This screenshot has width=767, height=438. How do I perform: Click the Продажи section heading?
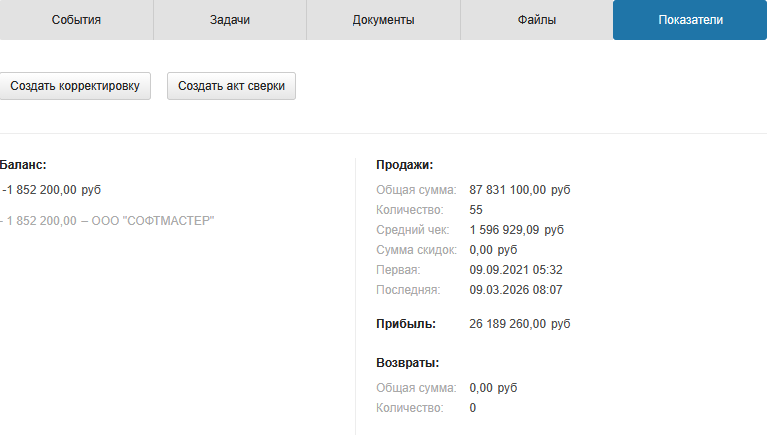(x=404, y=165)
